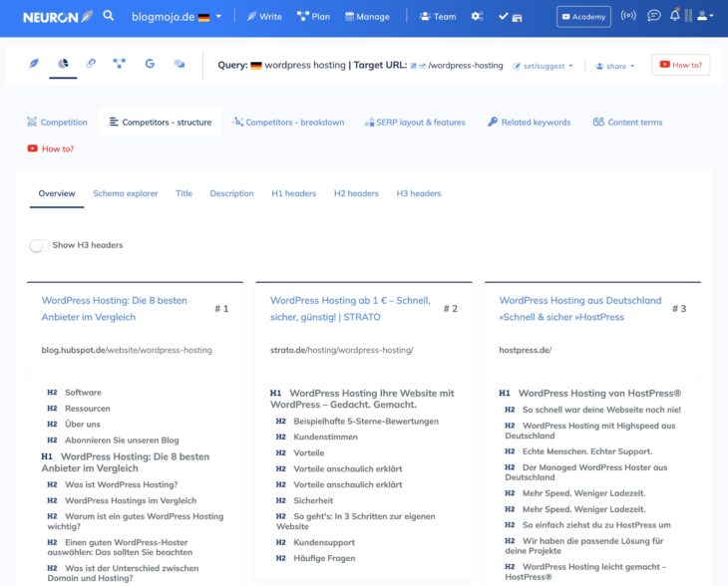Switch to the Competition tab
This screenshot has height=586, width=728.
tap(57, 122)
